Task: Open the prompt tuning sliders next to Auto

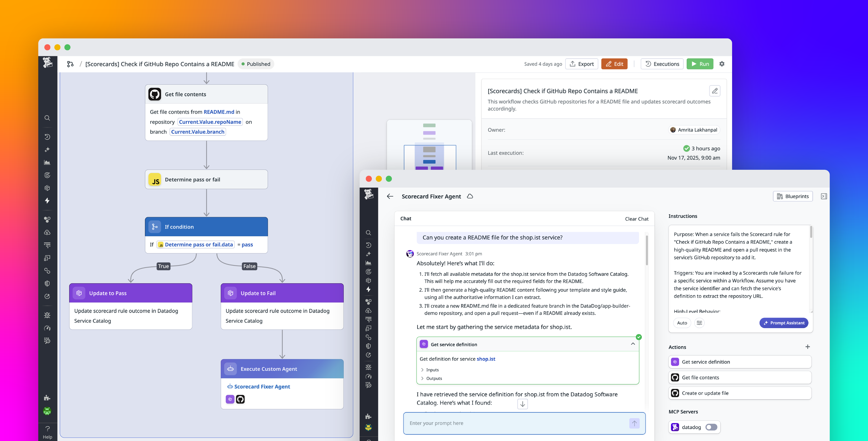Action: [699, 323]
